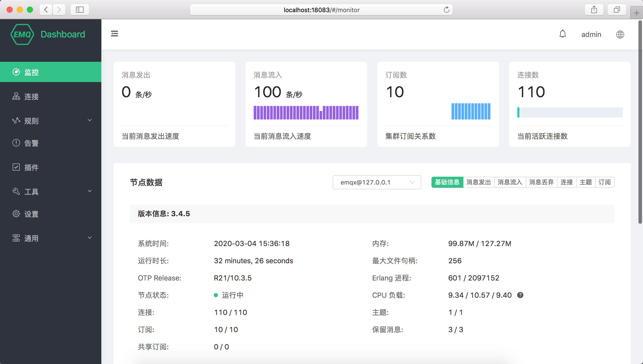Collapse the sidebar with the hamburger icon
This screenshot has height=364, width=643.
point(115,34)
